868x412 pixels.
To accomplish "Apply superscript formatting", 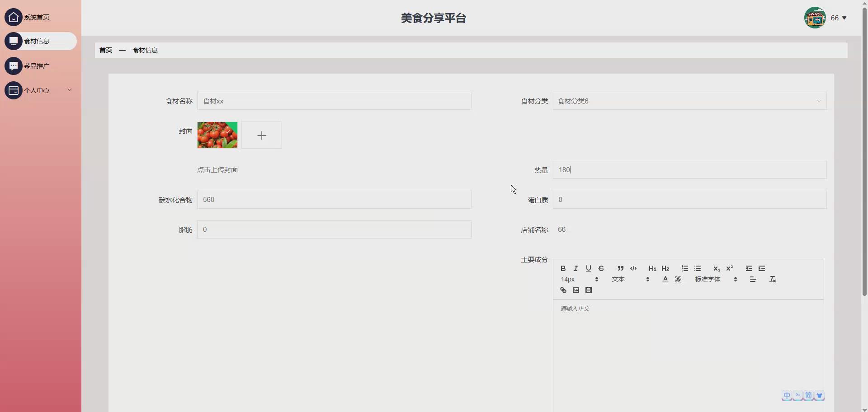I will tap(730, 268).
